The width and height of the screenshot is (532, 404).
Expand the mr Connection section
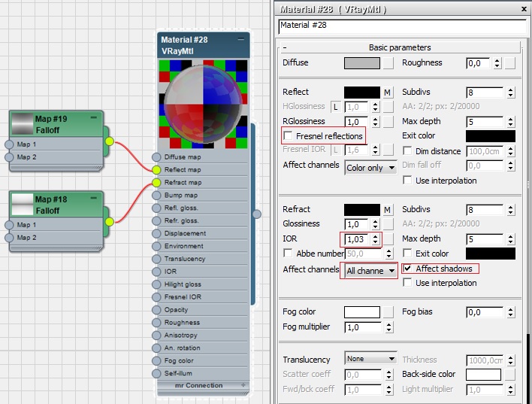pos(243,385)
